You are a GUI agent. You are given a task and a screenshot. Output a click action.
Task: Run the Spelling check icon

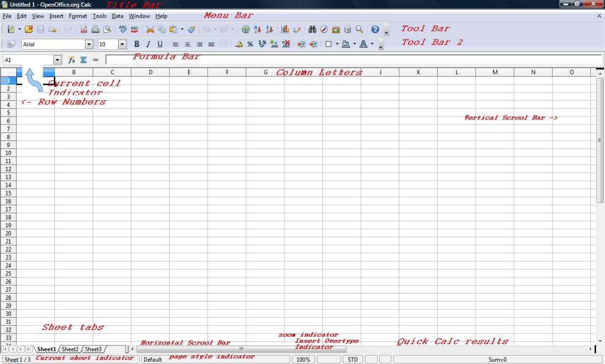[123, 29]
